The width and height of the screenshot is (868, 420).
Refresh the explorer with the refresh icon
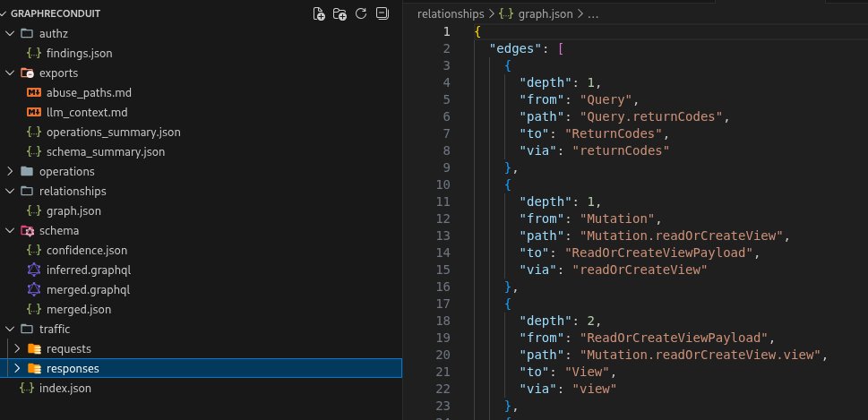pyautogui.click(x=361, y=13)
